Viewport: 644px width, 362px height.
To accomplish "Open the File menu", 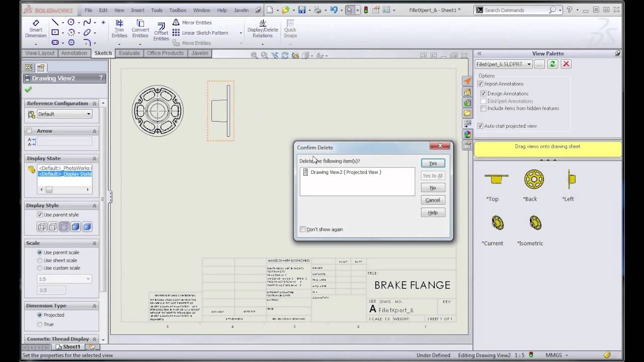I will [89, 10].
